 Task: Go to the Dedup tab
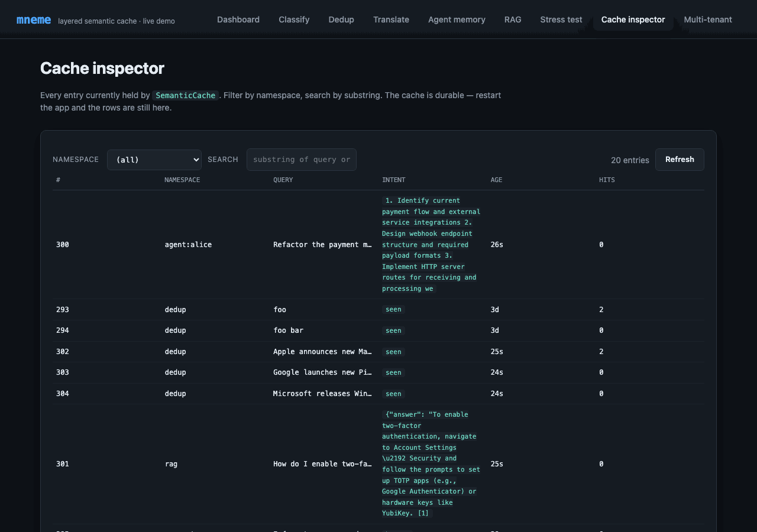341,20
